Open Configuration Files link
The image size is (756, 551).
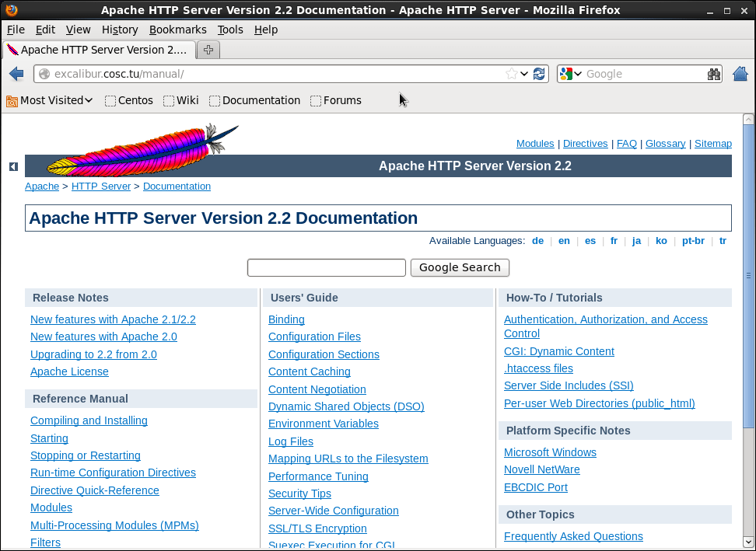(x=314, y=337)
